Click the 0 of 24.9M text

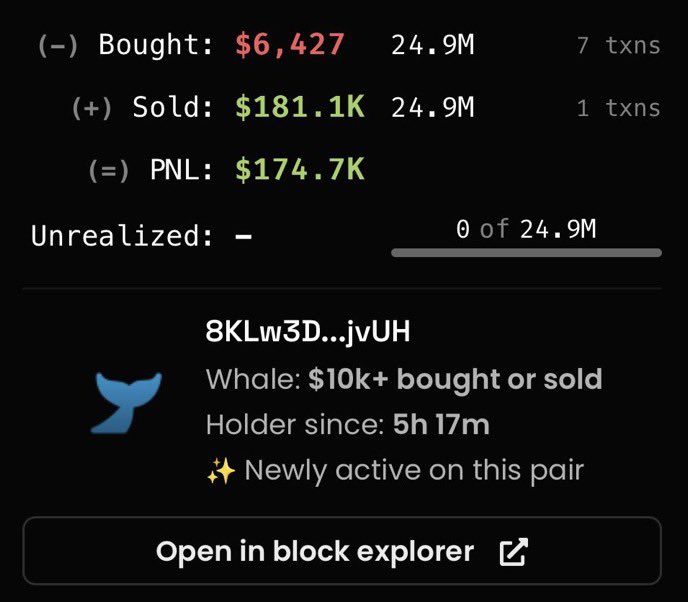(x=526, y=229)
